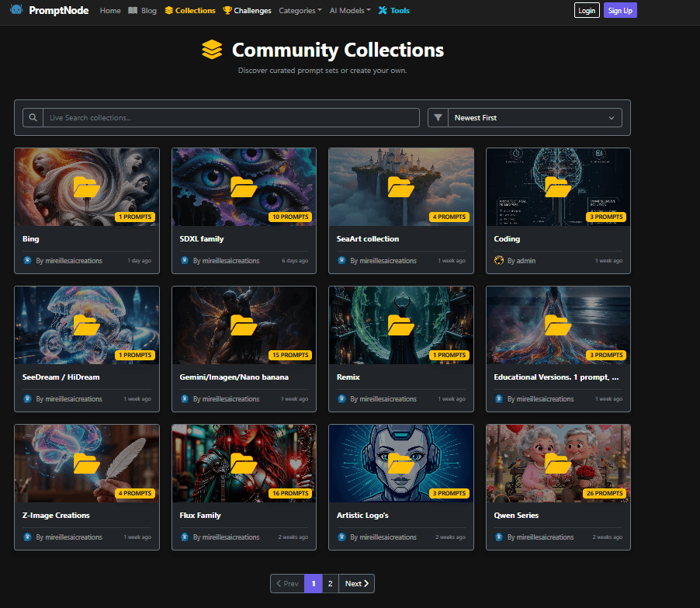Click the book icon next to Blog
700x608 pixels.
132,10
